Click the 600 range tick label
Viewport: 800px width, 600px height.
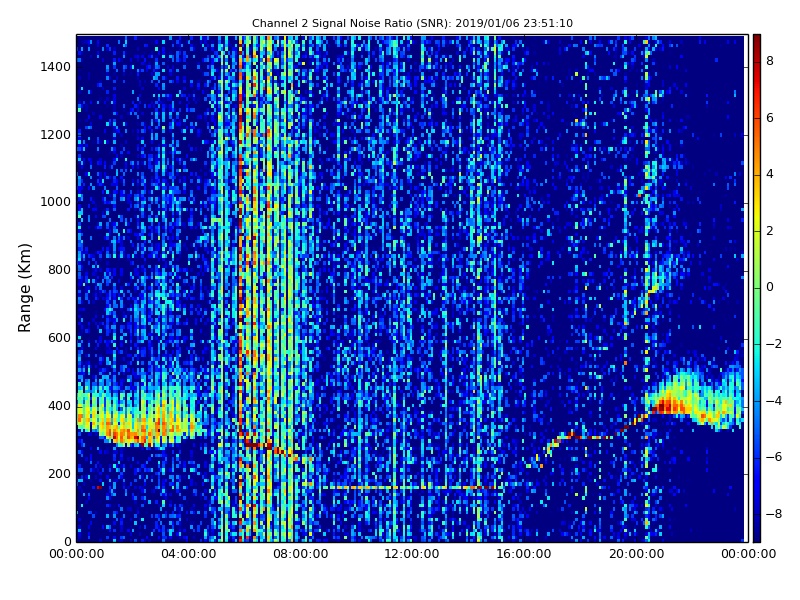coord(59,338)
